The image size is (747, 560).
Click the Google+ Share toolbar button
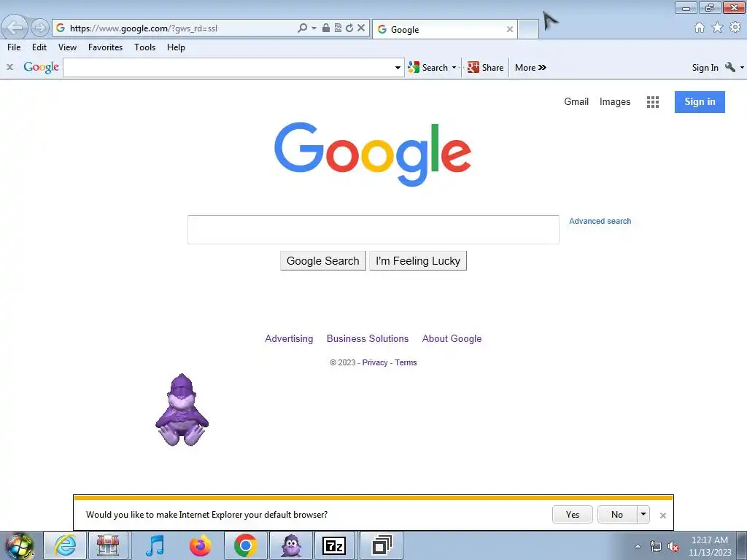click(x=485, y=68)
